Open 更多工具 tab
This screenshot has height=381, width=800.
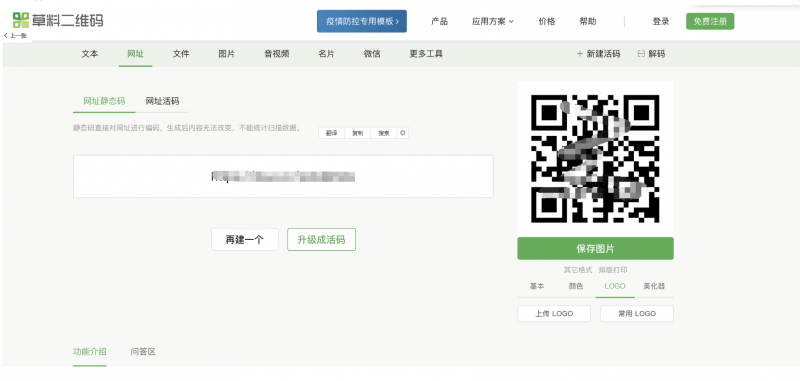(426, 54)
